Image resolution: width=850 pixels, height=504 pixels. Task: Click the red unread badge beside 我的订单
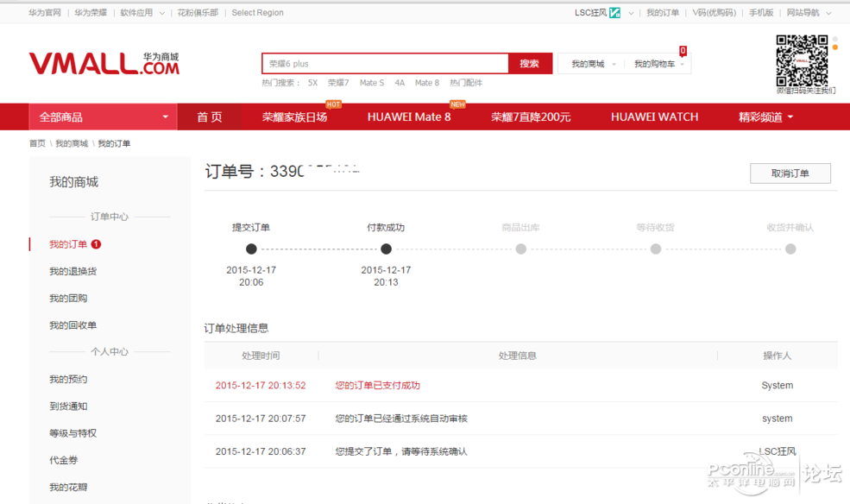[x=96, y=244]
